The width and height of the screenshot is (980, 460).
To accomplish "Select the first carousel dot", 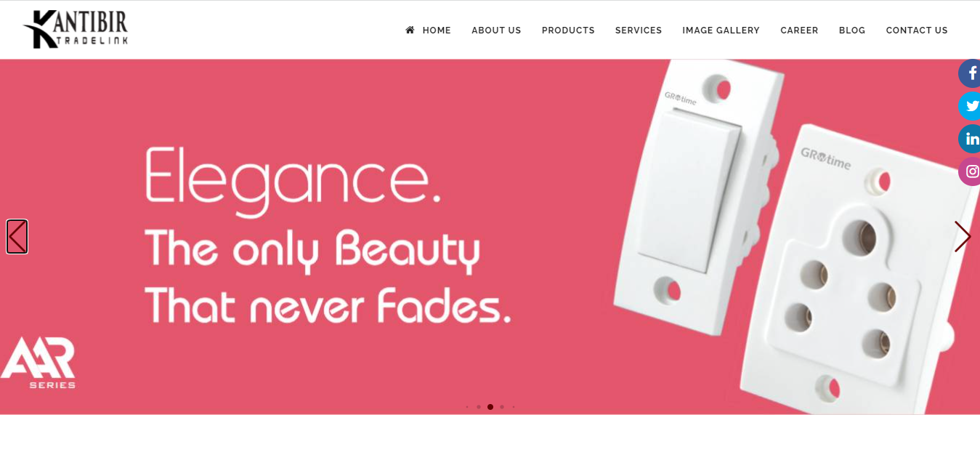I will [467, 407].
